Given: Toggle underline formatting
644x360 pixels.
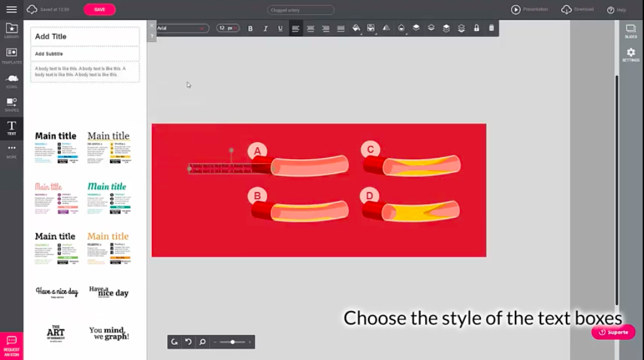Looking at the screenshot, I should [280, 28].
